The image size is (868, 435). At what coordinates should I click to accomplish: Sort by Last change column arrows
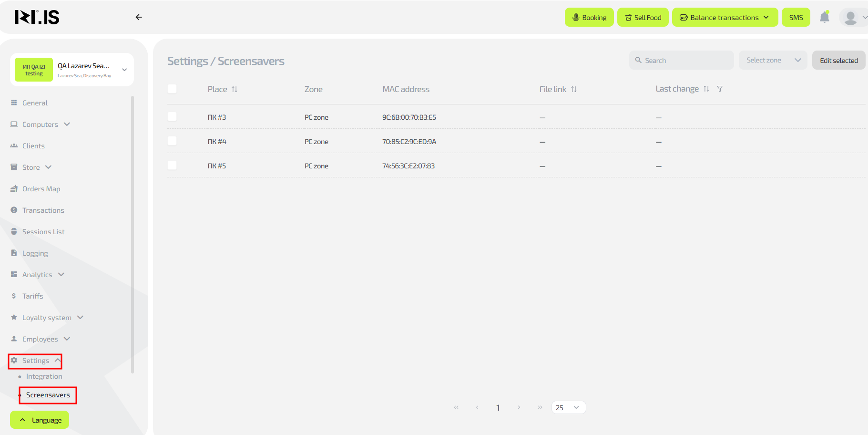click(706, 89)
